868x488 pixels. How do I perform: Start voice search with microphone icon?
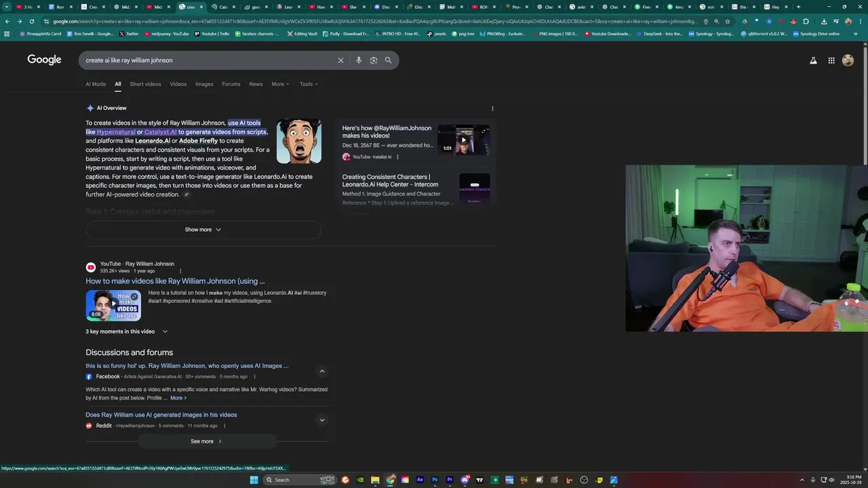point(359,60)
